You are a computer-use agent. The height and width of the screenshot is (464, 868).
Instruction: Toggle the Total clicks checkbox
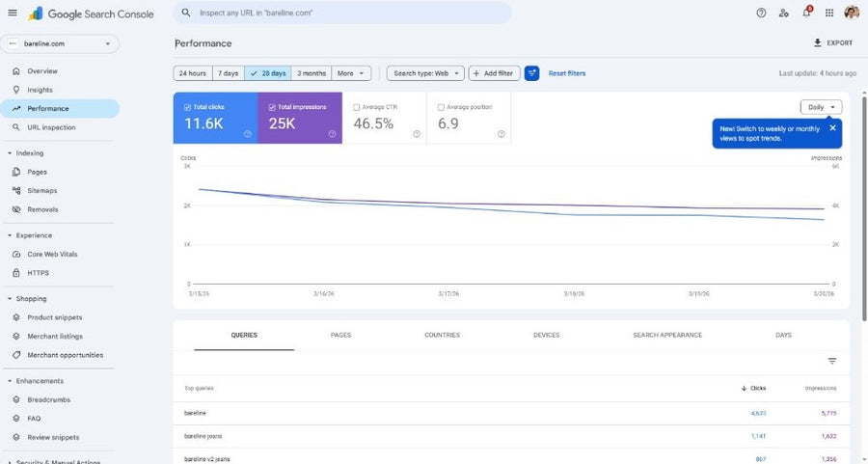188,107
